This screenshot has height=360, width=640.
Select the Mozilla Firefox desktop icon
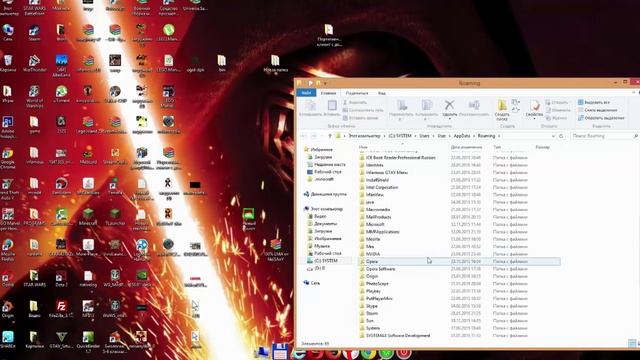8,250
